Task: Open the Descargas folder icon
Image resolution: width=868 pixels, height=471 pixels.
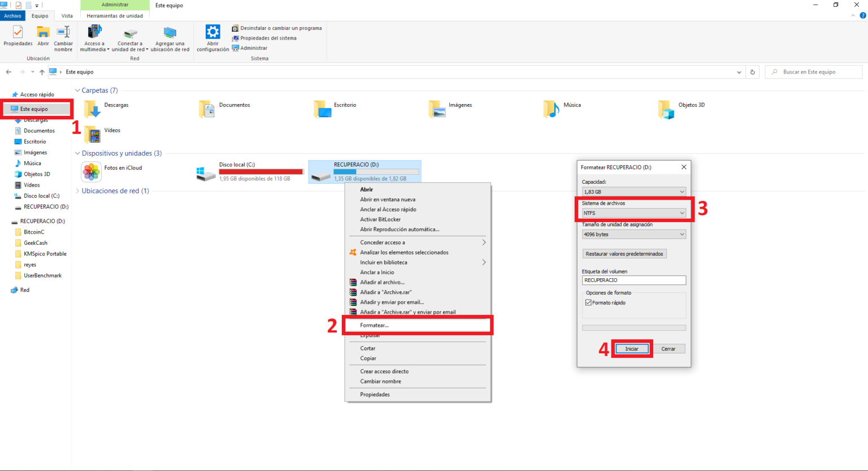Action: click(92, 109)
